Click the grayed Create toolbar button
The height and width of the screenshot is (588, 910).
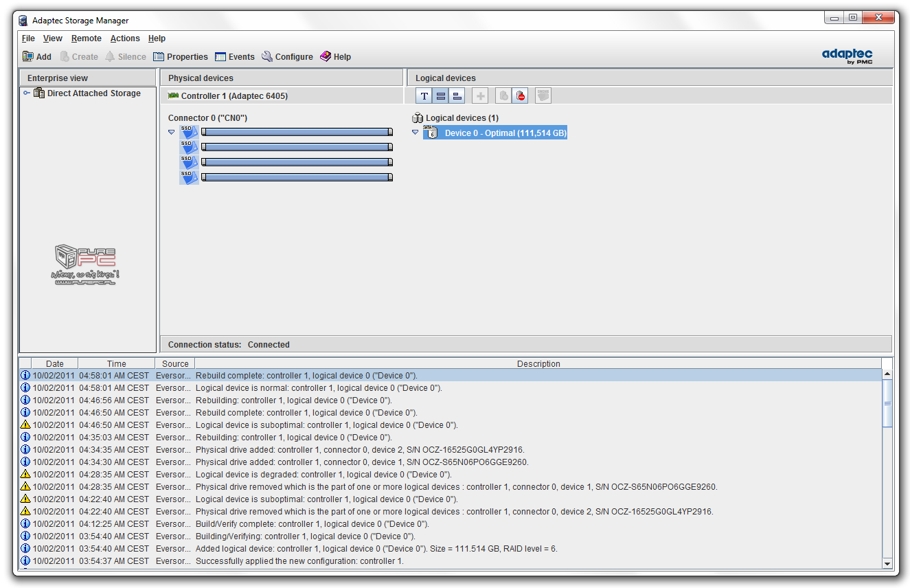click(79, 57)
